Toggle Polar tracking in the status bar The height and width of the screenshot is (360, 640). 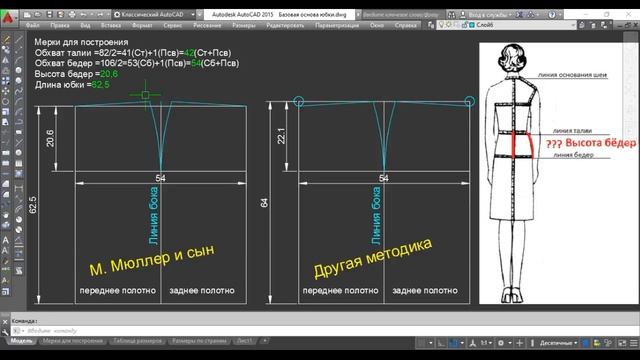[453, 343]
